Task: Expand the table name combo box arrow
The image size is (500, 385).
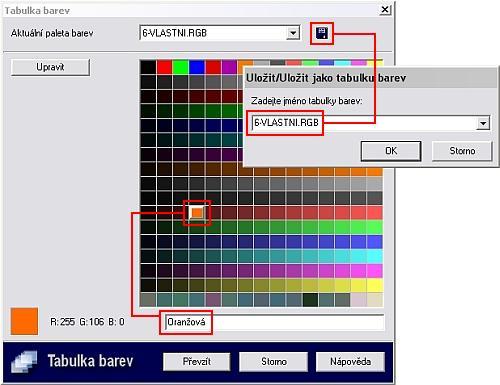Action: point(483,123)
